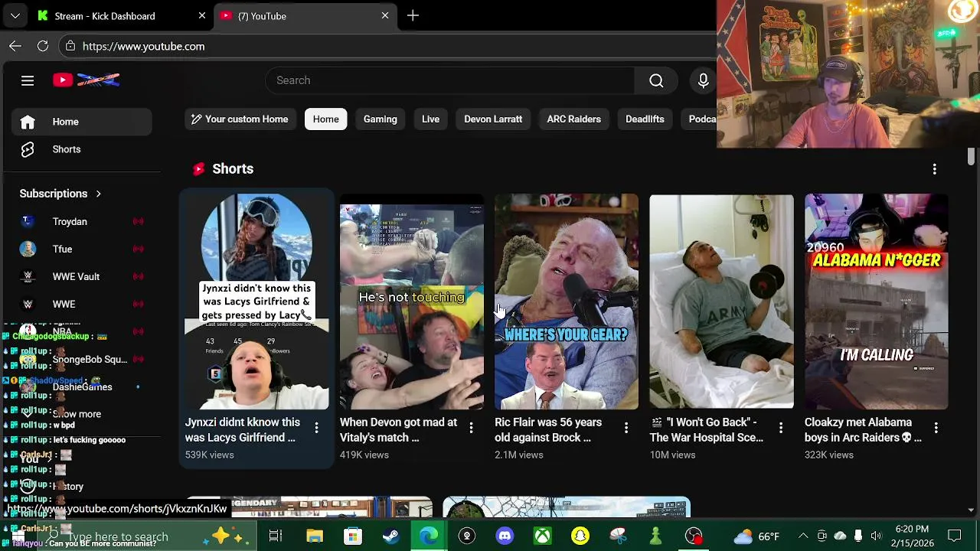Click the YouTube search input field
Image resolution: width=980 pixels, height=551 pixels.
(x=450, y=80)
